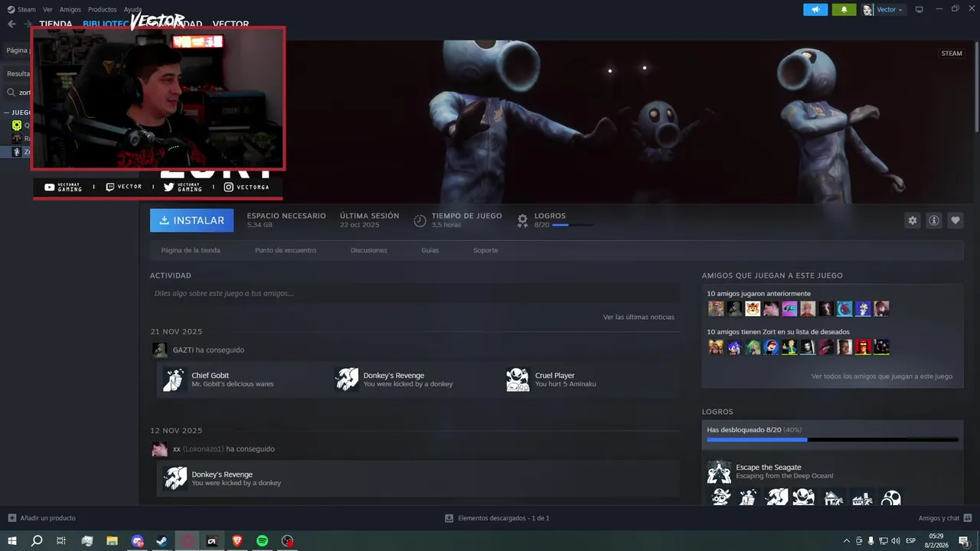Image resolution: width=980 pixels, height=551 pixels.
Task: Open Discusiones tab
Action: 369,250
